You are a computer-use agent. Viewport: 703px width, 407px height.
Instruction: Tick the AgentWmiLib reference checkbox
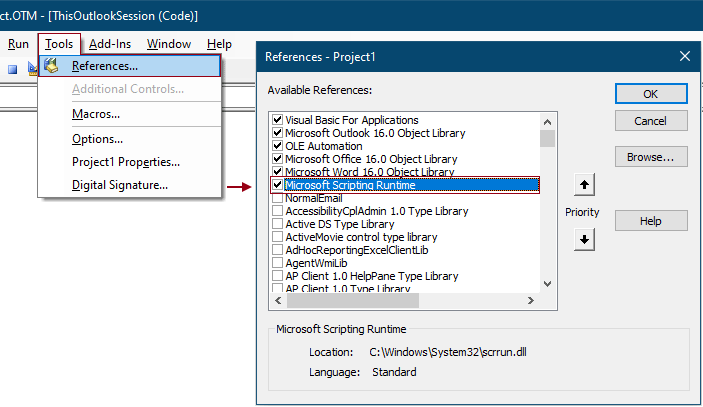tap(277, 263)
